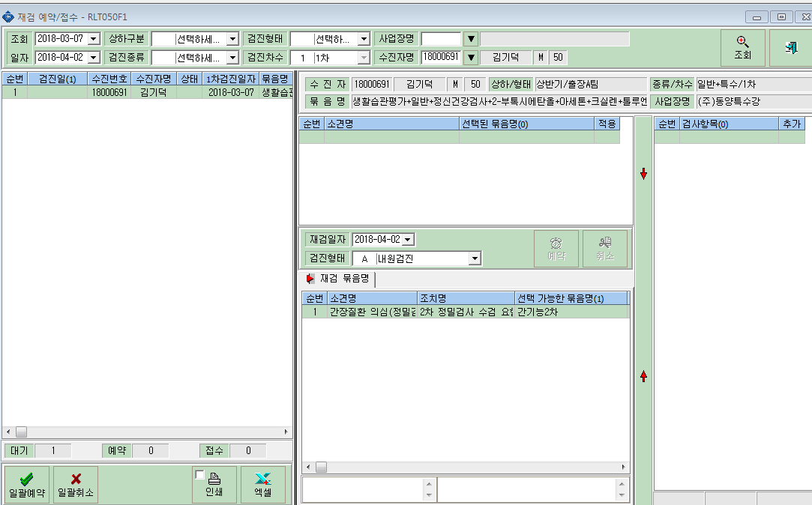Open the 재검일자 date picker dropdown
This screenshot has width=812, height=505.
[x=408, y=240]
